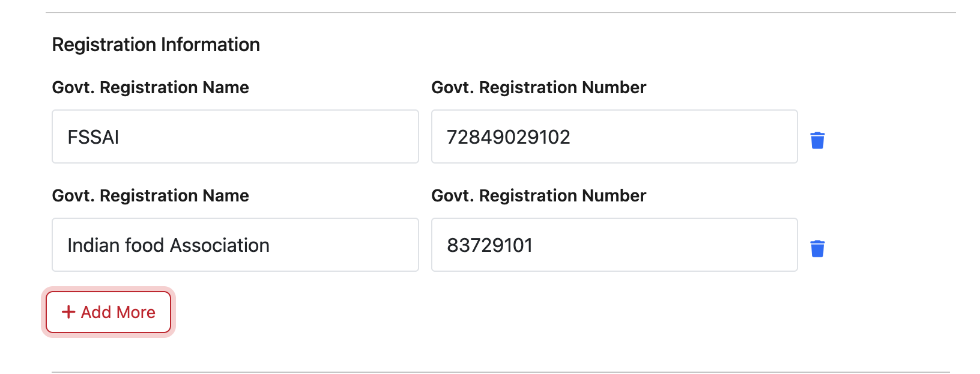
Task: Click the 72849029102 registration number field
Action: (x=614, y=136)
